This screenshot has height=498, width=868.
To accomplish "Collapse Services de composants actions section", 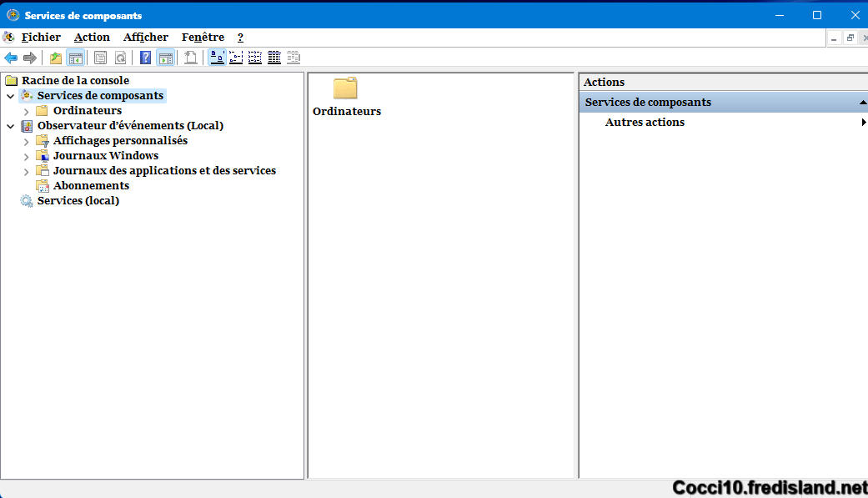I will point(863,103).
